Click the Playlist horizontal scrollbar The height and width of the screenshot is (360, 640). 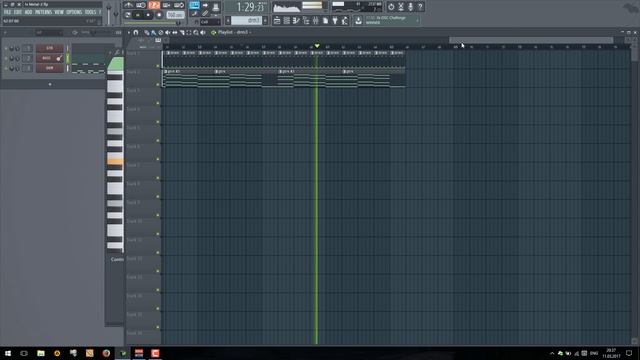coord(531,40)
